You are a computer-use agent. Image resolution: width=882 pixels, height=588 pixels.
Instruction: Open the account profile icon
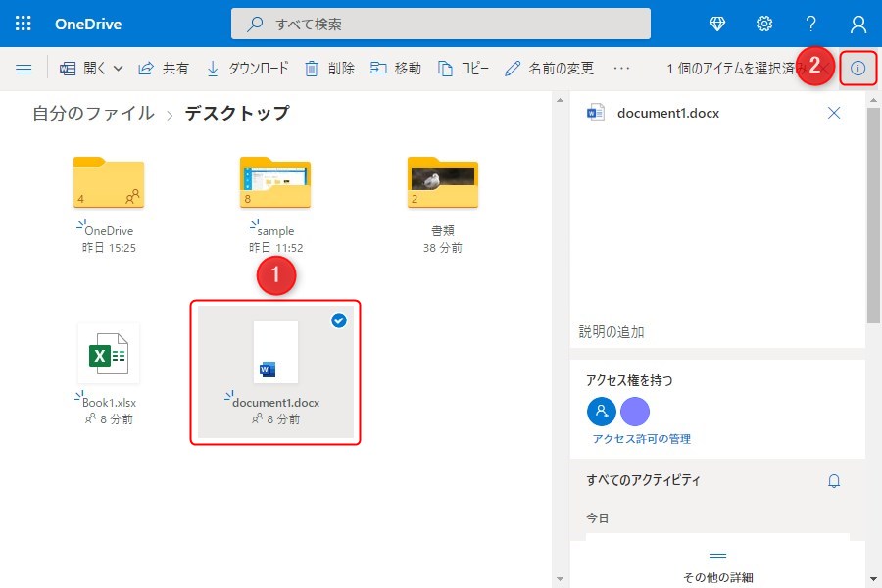point(858,24)
